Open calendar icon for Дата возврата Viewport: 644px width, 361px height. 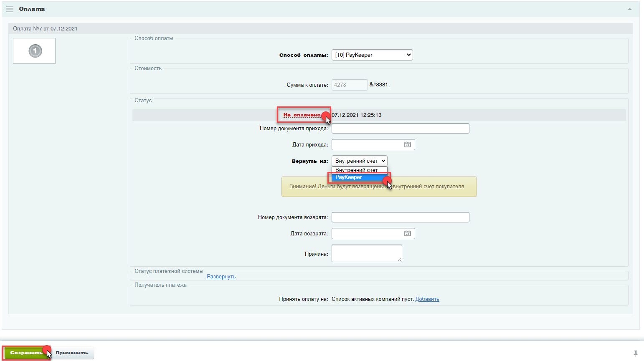tap(407, 234)
